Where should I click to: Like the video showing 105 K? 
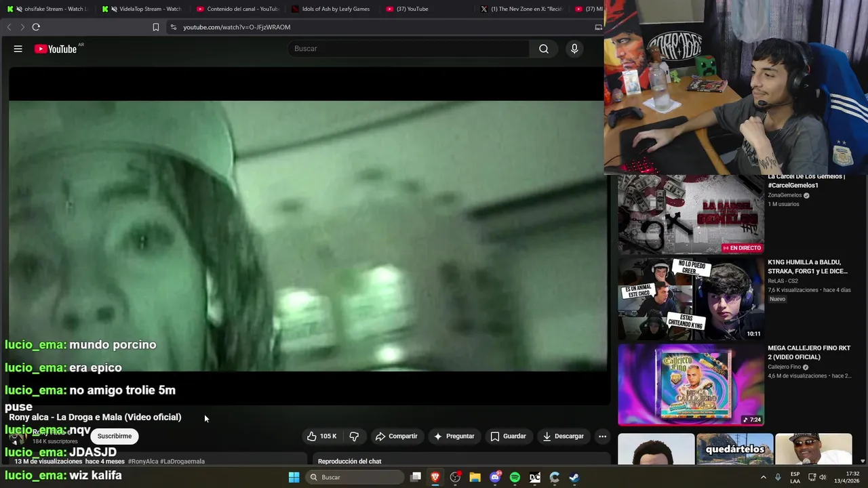pos(322,436)
